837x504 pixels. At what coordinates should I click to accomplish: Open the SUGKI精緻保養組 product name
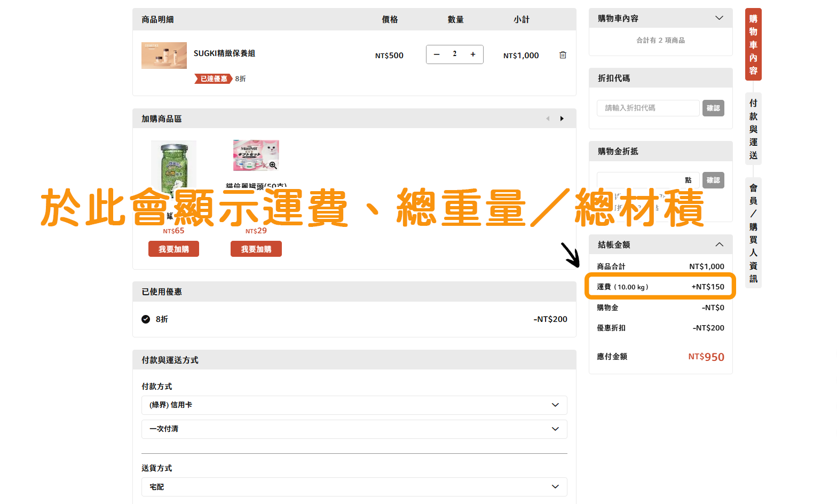224,53
